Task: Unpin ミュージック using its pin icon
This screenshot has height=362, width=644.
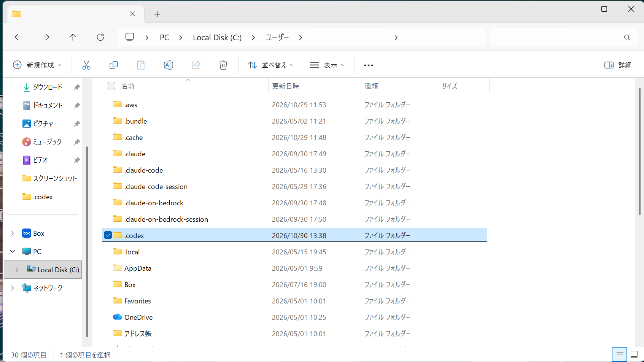Action: point(77,142)
